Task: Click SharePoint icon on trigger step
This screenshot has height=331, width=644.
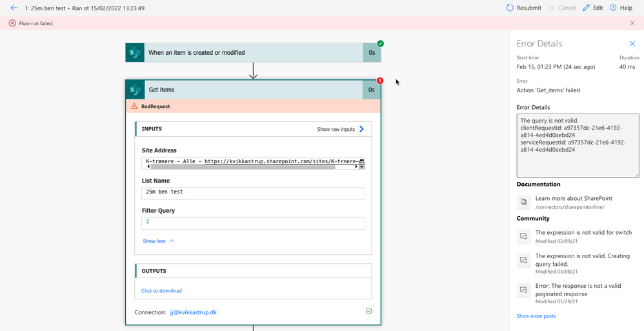Action: point(135,52)
